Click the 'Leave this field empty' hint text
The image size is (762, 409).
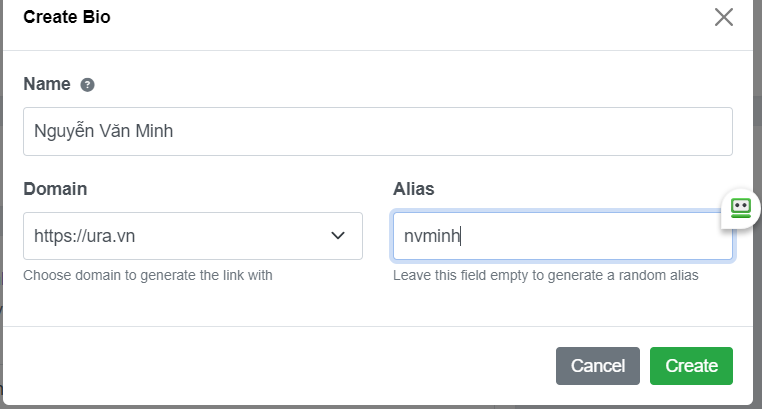click(x=545, y=275)
